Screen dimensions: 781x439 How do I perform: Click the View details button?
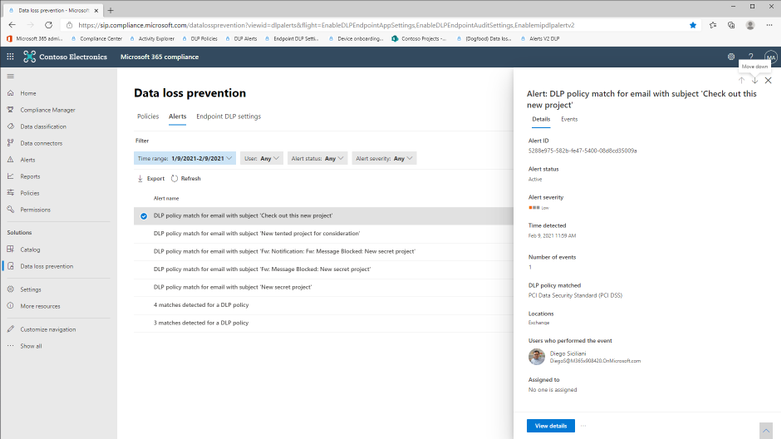(x=550, y=426)
